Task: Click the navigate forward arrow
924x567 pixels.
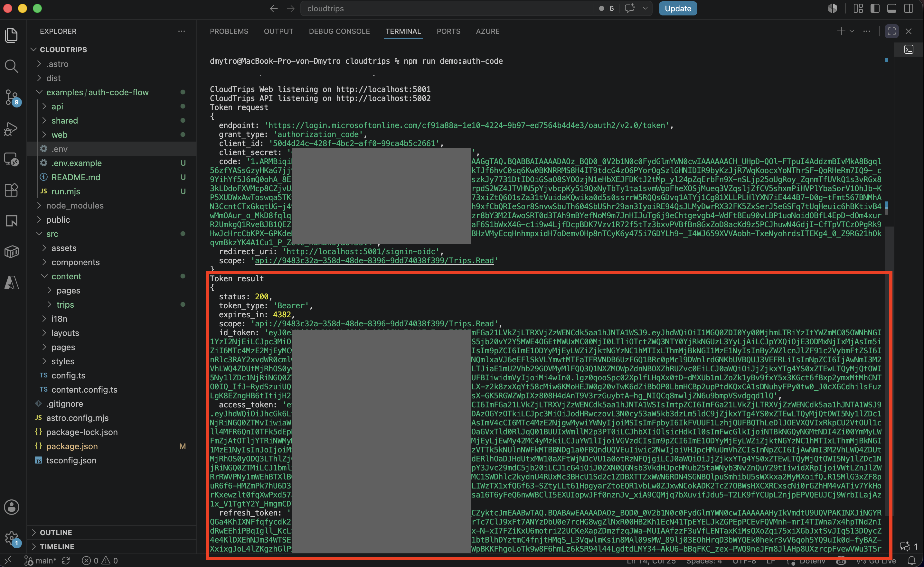Action: (x=291, y=9)
